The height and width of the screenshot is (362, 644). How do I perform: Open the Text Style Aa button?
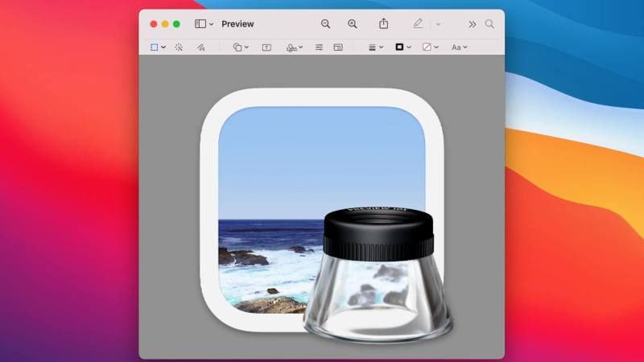[x=456, y=47]
